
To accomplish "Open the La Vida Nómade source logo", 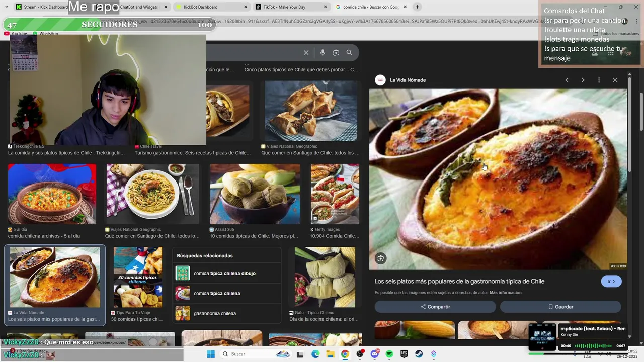I will click(x=380, y=80).
